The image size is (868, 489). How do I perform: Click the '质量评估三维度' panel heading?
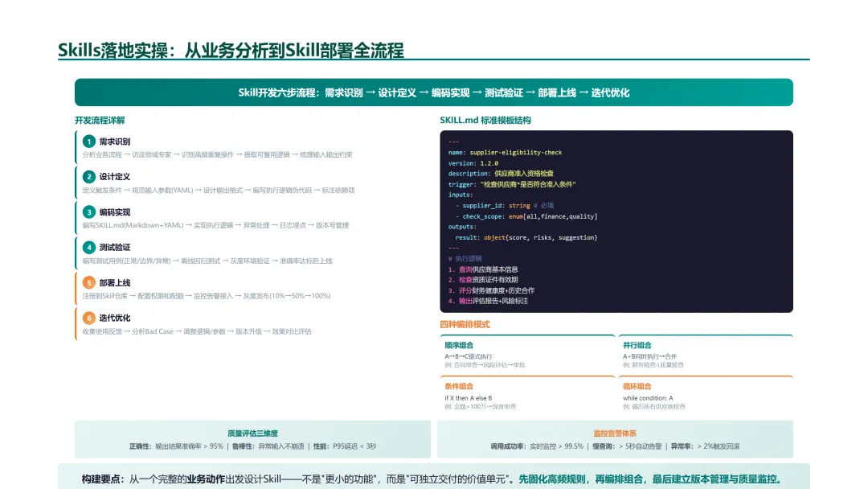click(253, 434)
